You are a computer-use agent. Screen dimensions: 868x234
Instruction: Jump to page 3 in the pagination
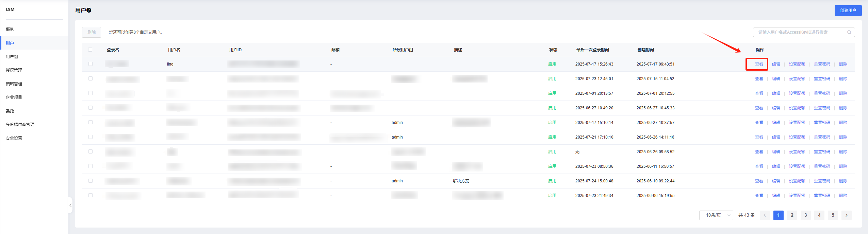[805, 215]
